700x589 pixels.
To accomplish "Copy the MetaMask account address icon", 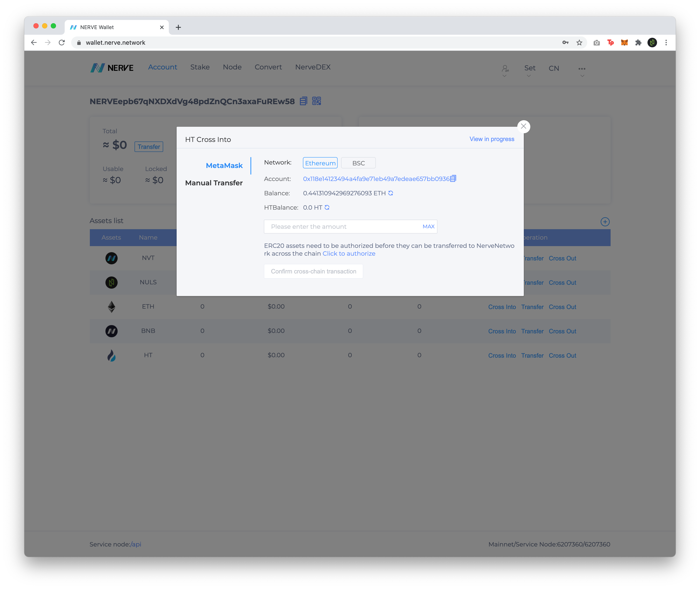I will pyautogui.click(x=453, y=179).
